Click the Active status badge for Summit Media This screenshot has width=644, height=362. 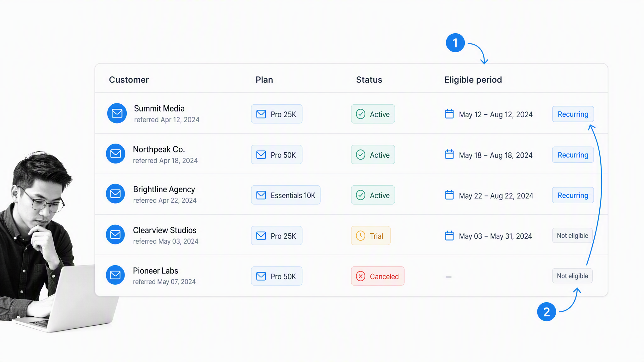(373, 114)
